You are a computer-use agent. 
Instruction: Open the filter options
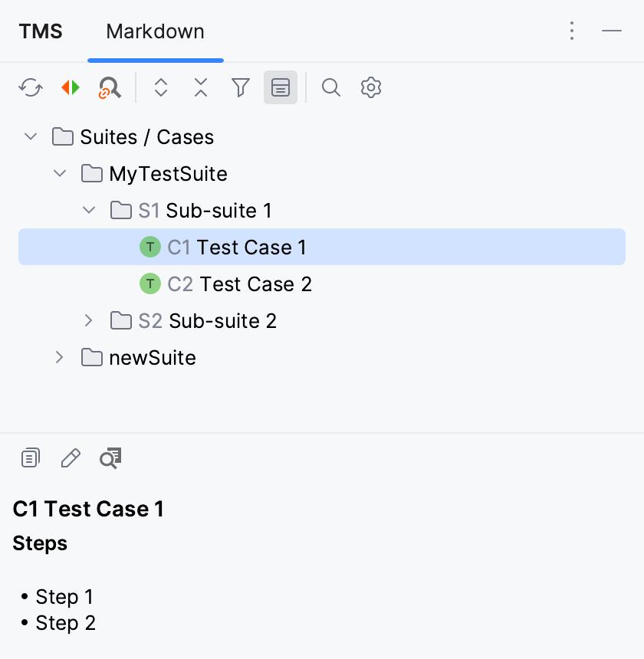coord(240,87)
